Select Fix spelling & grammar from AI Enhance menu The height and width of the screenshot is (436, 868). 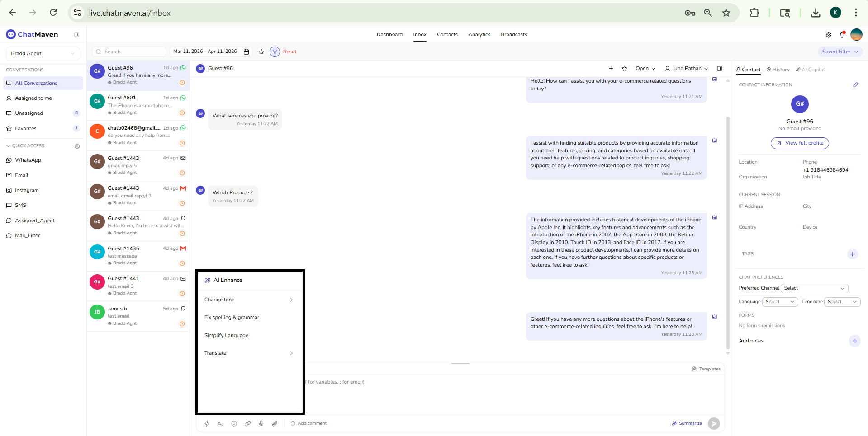coord(232,317)
